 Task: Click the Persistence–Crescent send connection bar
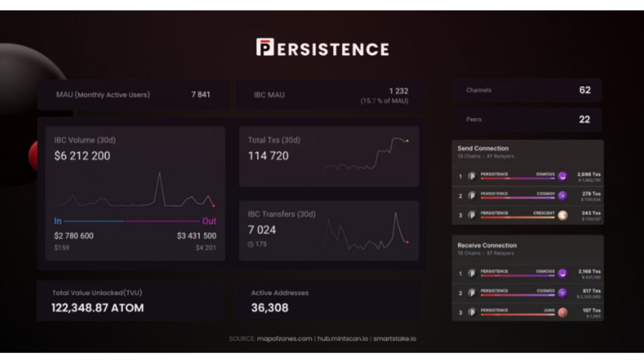click(517, 217)
